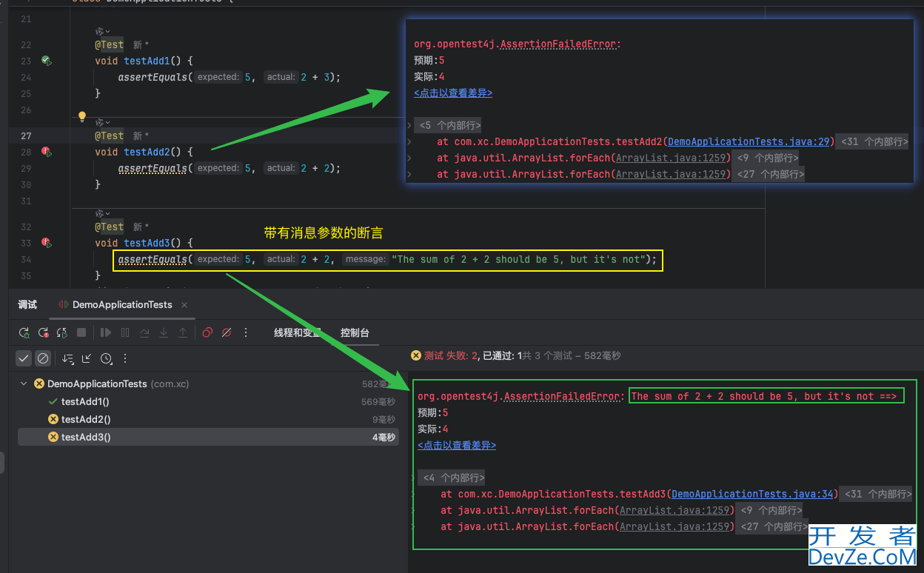Collapse the DemoApplicationTests tree node chevron
924x573 pixels.
(24, 383)
